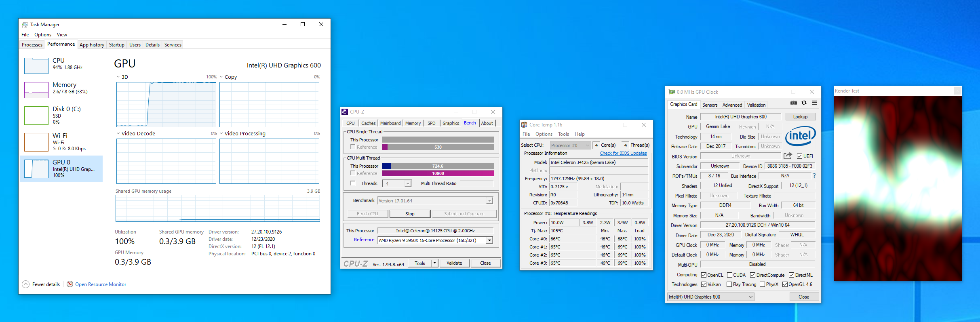Image resolution: width=980 pixels, height=322 pixels.
Task: Toggle the OpenCL checkbox
Action: pyautogui.click(x=704, y=275)
